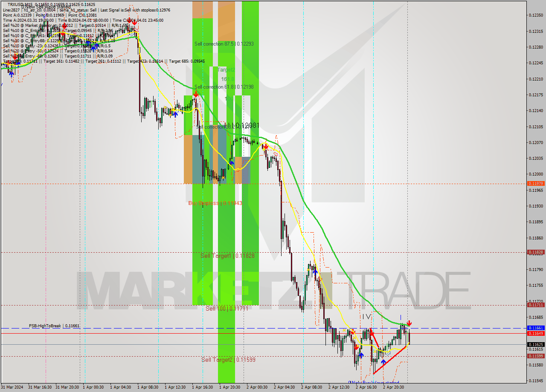
Task: Select the rising red trendline at the chart bottom
Action: (389, 360)
